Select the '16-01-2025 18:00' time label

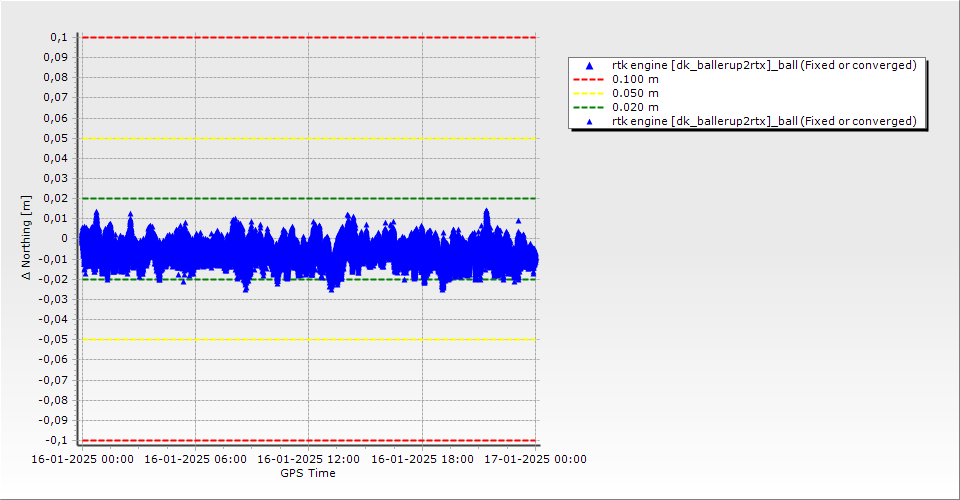pyautogui.click(x=422, y=459)
